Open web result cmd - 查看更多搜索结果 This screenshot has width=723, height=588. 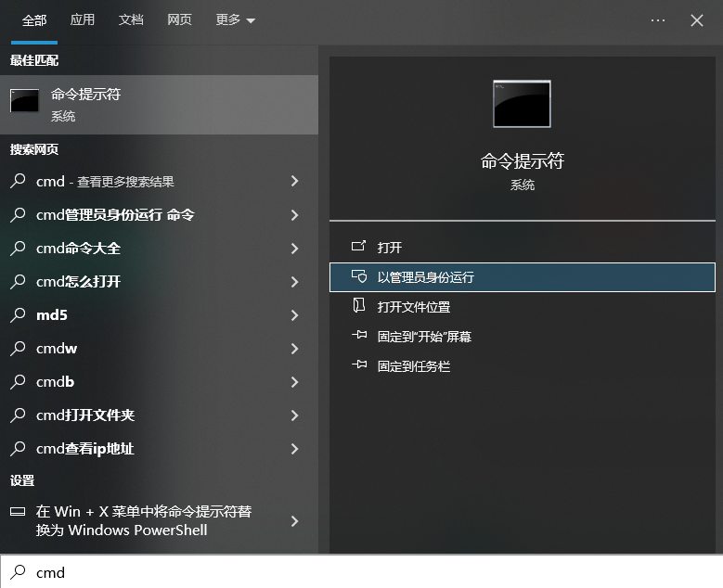pyautogui.click(x=159, y=182)
